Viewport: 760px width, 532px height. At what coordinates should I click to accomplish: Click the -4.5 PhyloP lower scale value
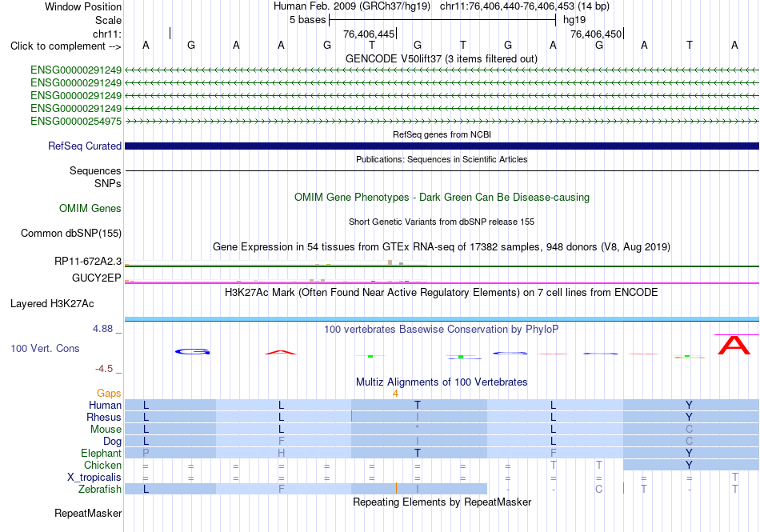[104, 369]
